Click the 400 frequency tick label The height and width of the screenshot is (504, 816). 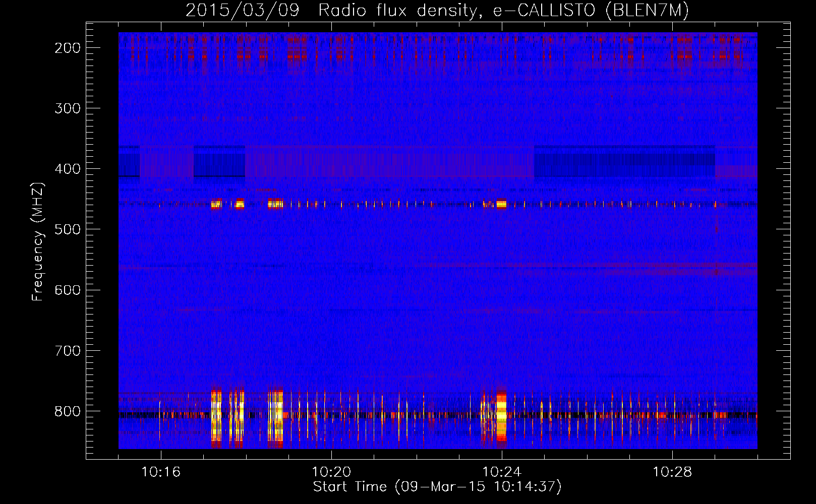pyautogui.click(x=68, y=169)
